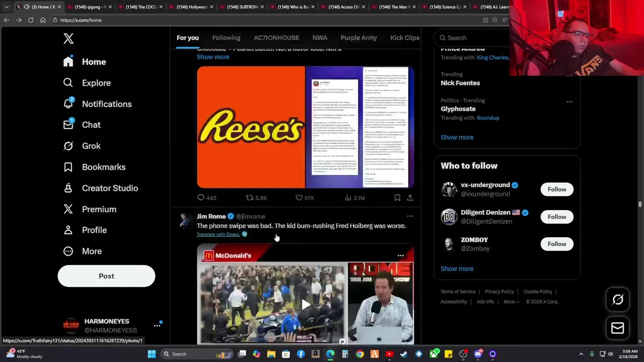Go to Profile in the sidebar
This screenshot has width=644, height=362.
coord(85,230)
